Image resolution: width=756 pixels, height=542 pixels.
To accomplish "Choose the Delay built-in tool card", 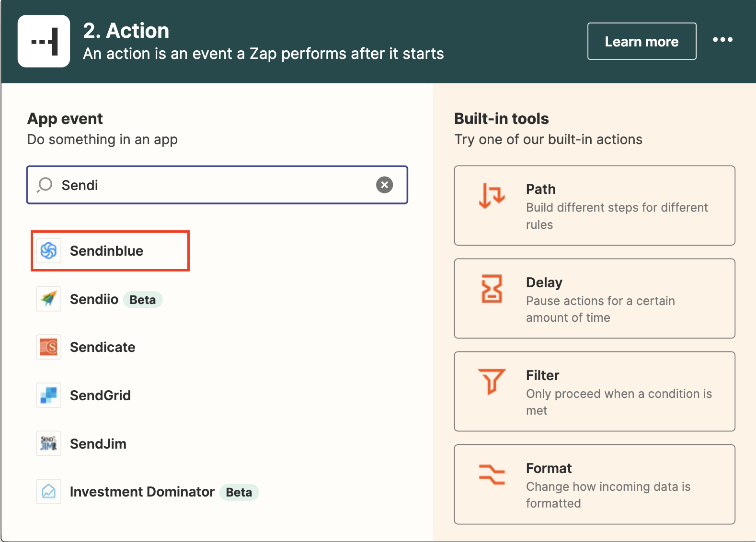I will tap(594, 299).
